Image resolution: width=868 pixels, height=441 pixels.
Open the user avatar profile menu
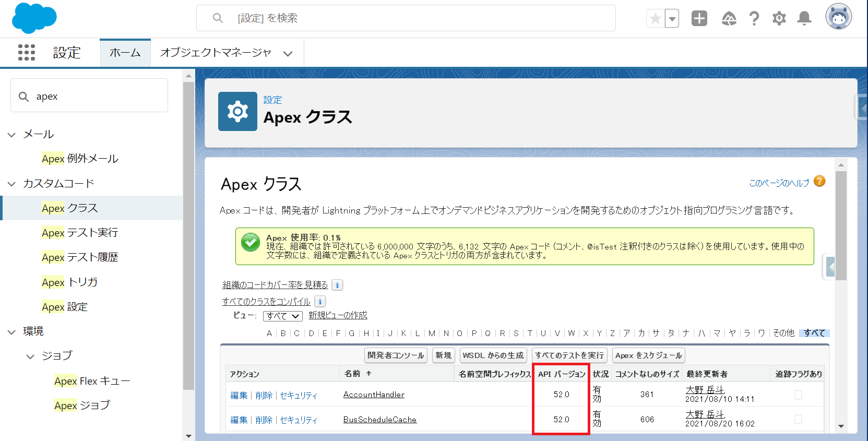pos(839,16)
